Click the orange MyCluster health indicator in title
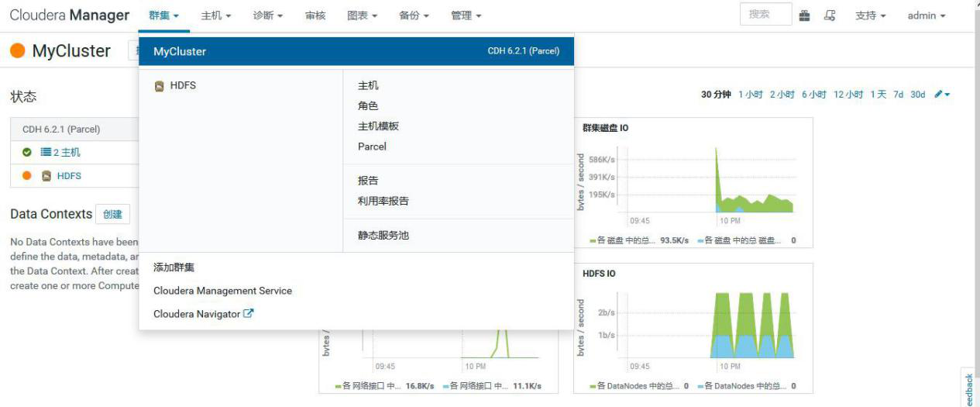 pos(17,51)
